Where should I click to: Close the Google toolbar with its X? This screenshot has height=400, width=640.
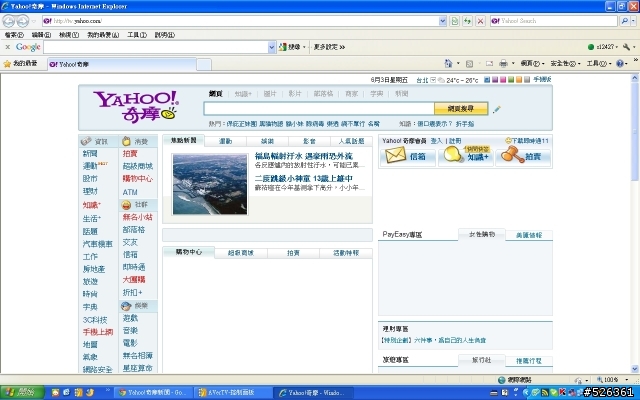pyautogui.click(x=7, y=47)
